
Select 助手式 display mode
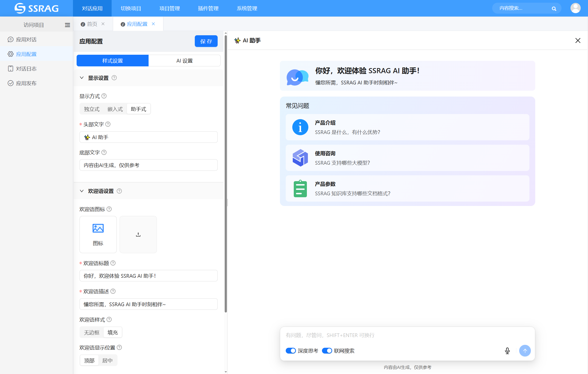point(138,109)
